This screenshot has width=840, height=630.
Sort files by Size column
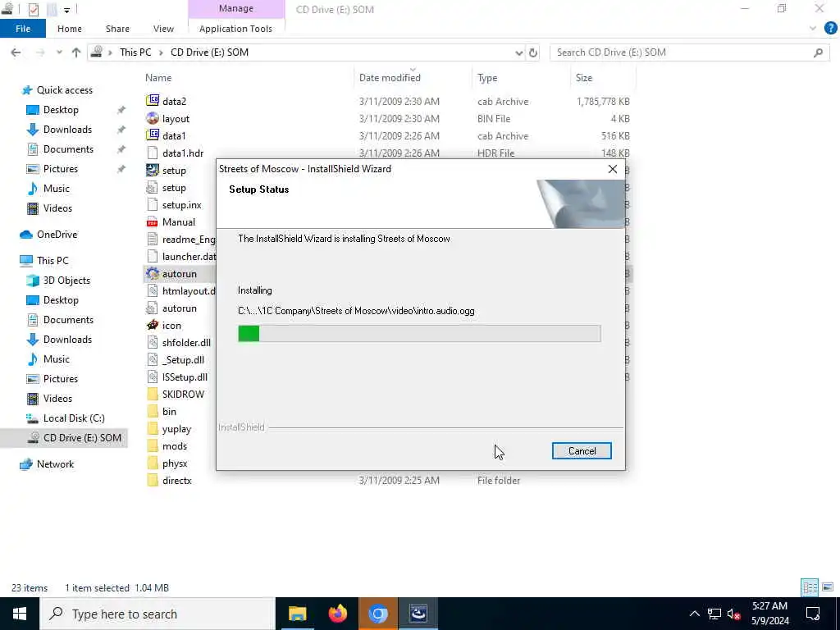(x=584, y=78)
